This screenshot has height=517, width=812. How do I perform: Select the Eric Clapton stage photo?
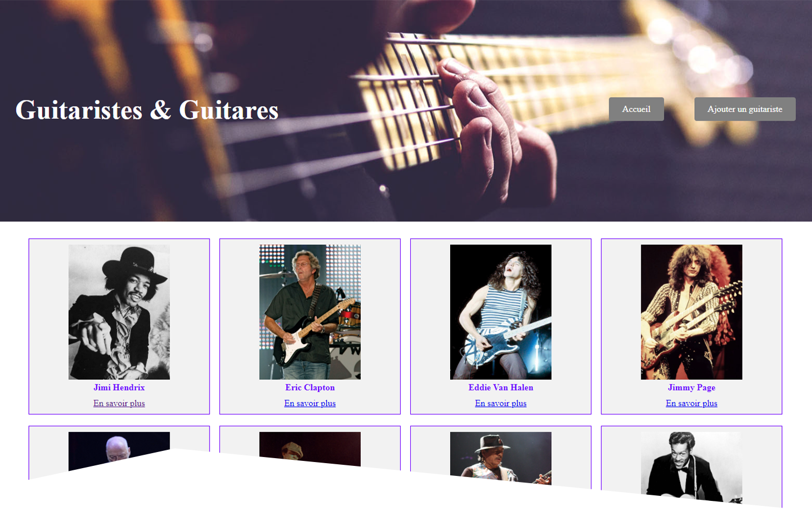pyautogui.click(x=310, y=312)
